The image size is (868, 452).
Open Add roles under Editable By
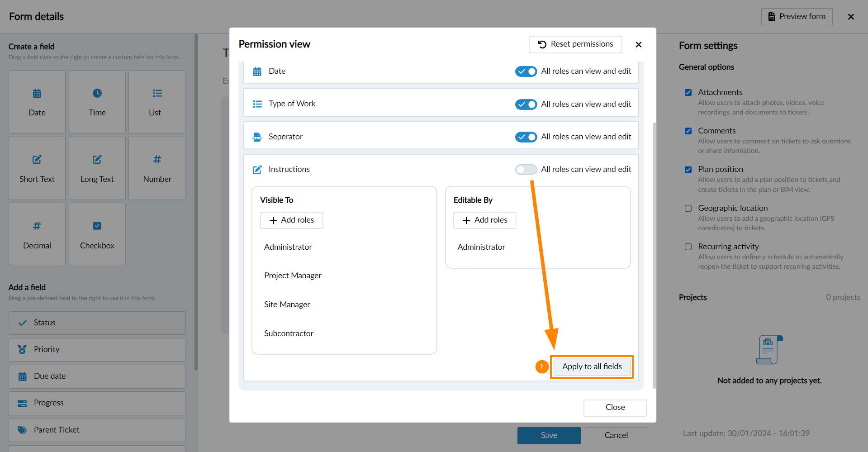coord(485,220)
